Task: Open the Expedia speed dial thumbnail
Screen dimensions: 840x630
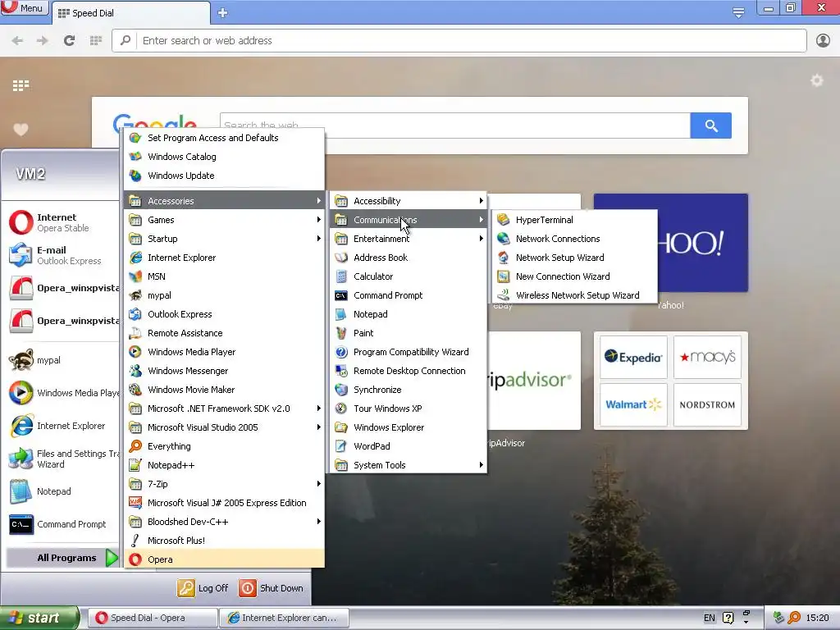Action: point(633,357)
